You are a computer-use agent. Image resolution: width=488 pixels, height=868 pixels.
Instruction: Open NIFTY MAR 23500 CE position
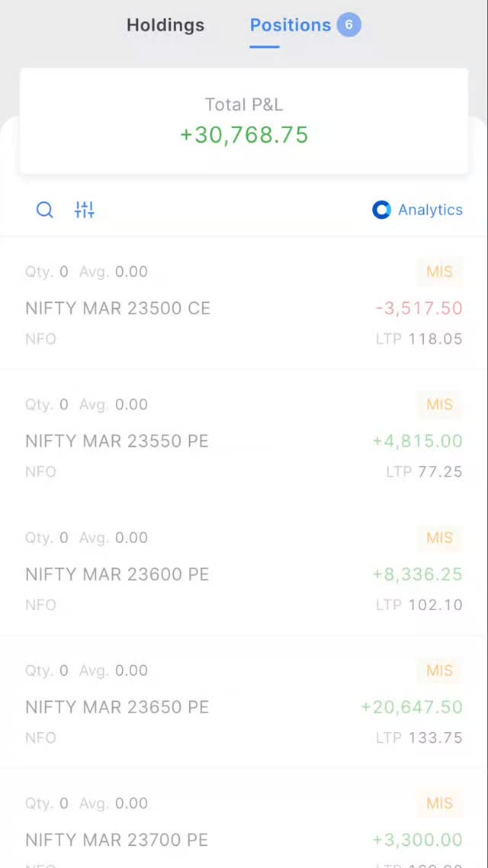(118, 308)
